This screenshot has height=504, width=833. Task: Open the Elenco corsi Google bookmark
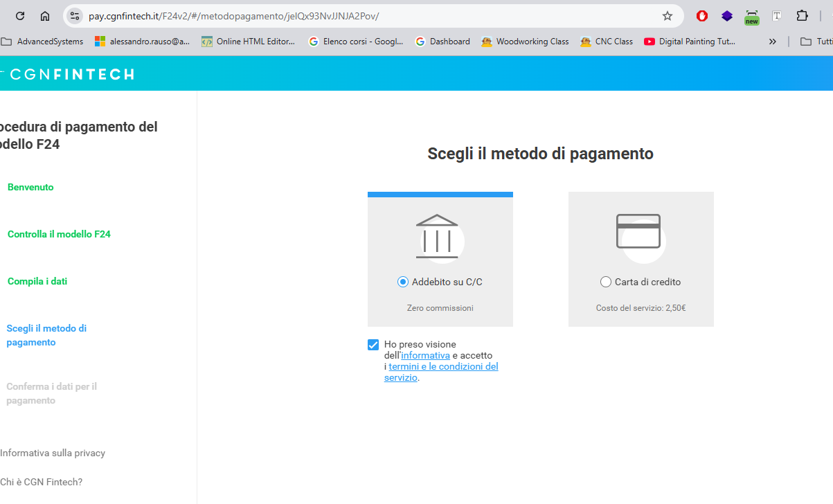pos(356,42)
